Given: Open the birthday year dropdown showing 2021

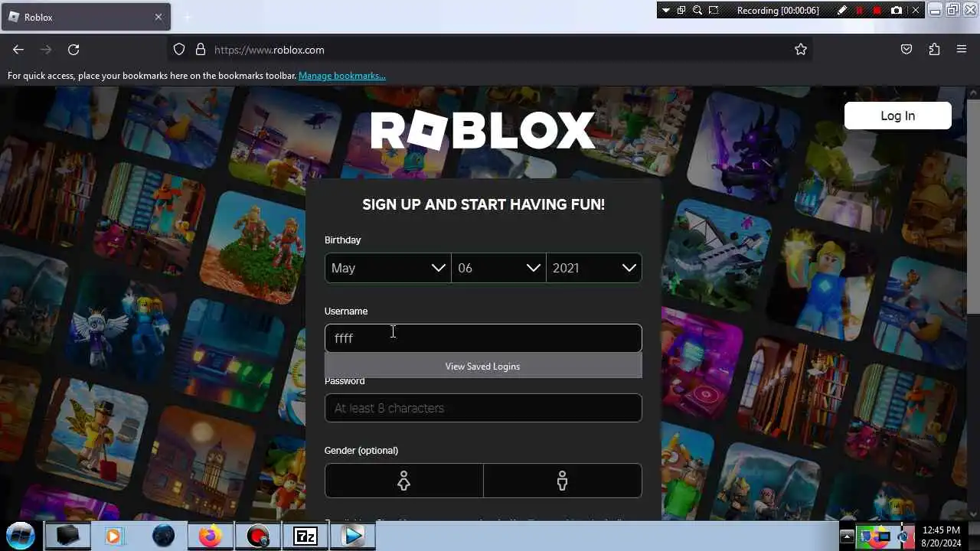Looking at the screenshot, I should pyautogui.click(x=594, y=268).
